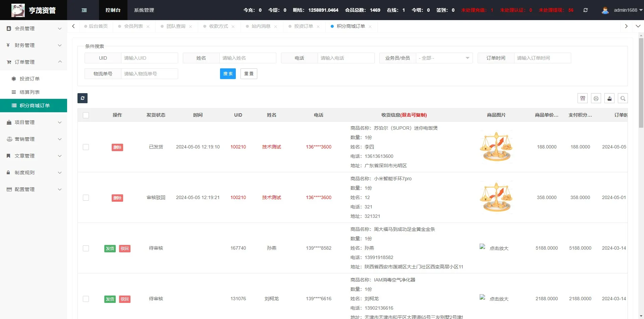Viewport: 644px width, 319px height.
Task: Click the export table icon
Action: [609, 98]
